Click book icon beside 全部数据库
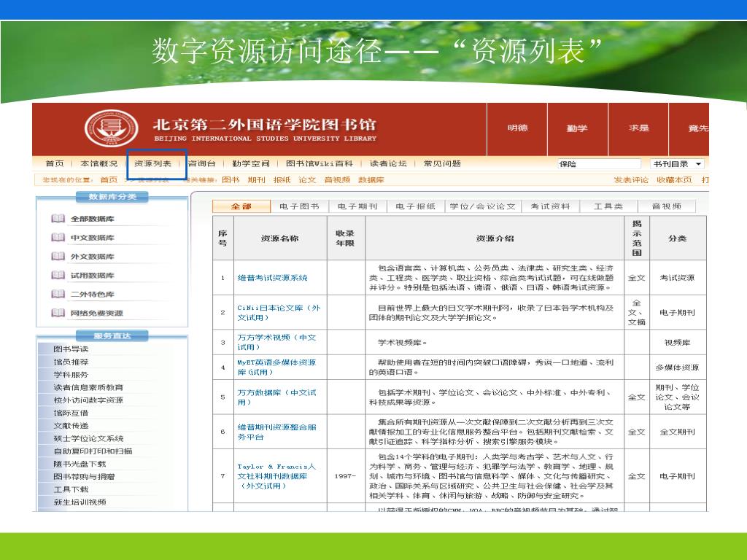 [x=58, y=219]
